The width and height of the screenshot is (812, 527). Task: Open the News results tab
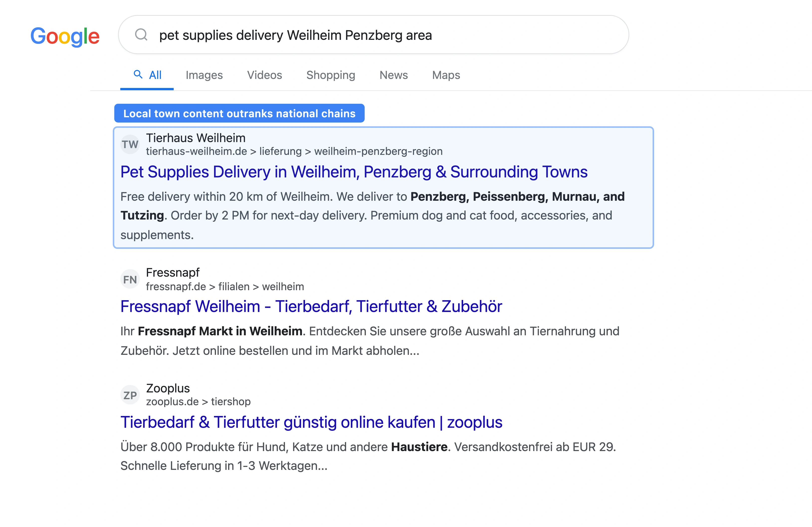(393, 75)
